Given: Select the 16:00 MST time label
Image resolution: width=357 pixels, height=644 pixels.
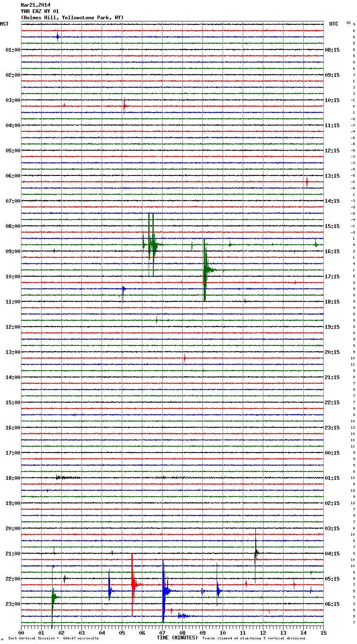Looking at the screenshot, I should tap(13, 428).
